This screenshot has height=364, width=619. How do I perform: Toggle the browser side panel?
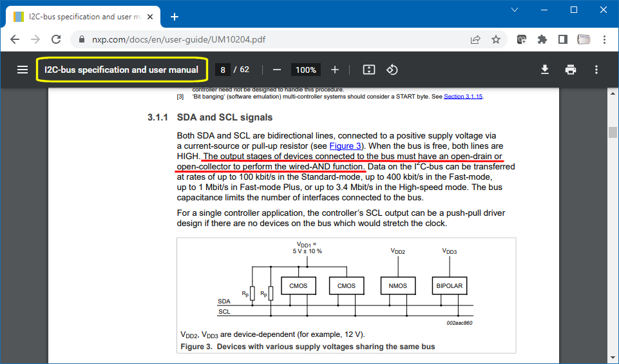[x=562, y=39]
